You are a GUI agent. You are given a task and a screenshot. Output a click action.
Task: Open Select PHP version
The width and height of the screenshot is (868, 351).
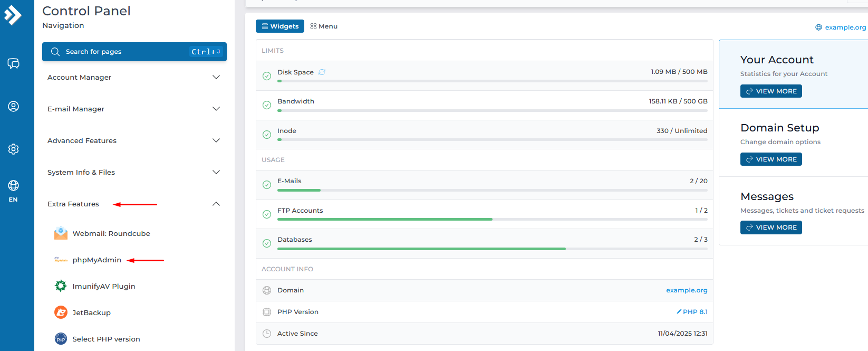[x=106, y=339]
